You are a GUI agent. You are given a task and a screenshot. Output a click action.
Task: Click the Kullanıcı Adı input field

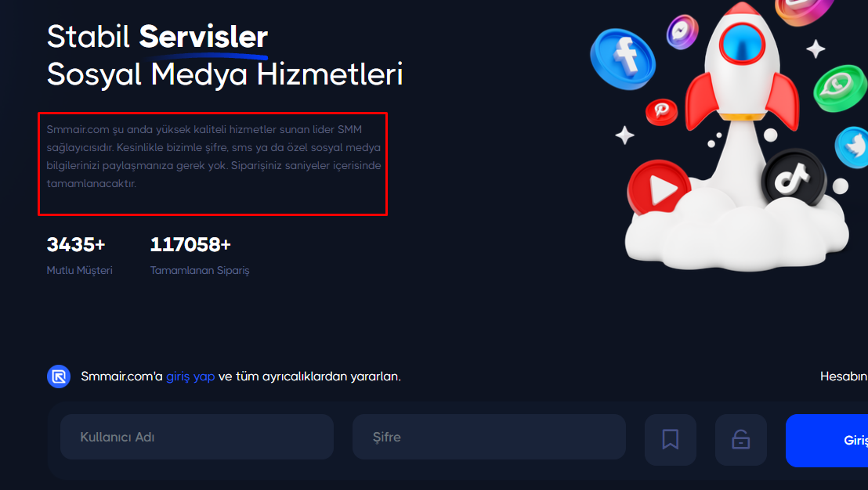tap(197, 437)
